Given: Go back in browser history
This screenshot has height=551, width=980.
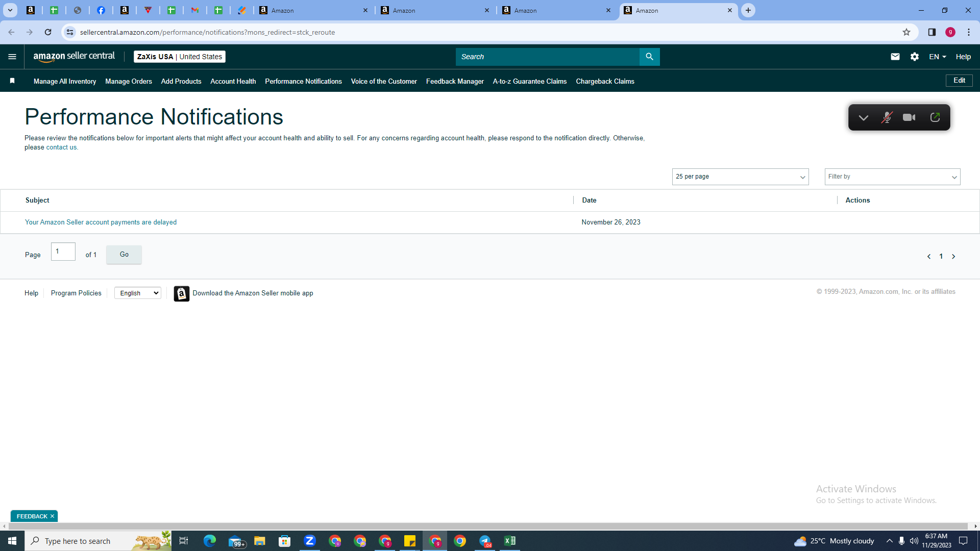Looking at the screenshot, I should point(11,32).
